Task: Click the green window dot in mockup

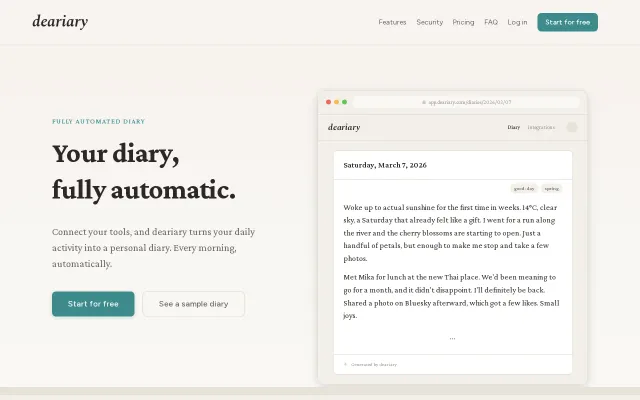Action: pos(344,102)
